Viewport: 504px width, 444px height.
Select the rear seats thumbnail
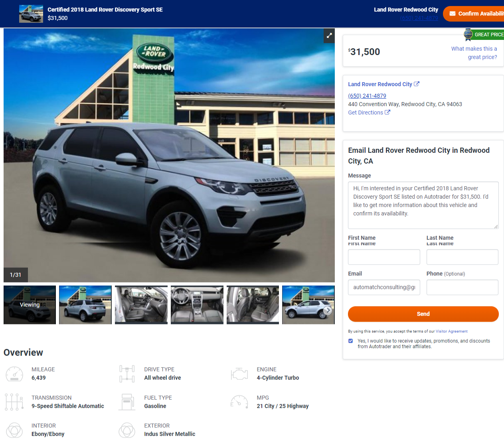pos(253,305)
